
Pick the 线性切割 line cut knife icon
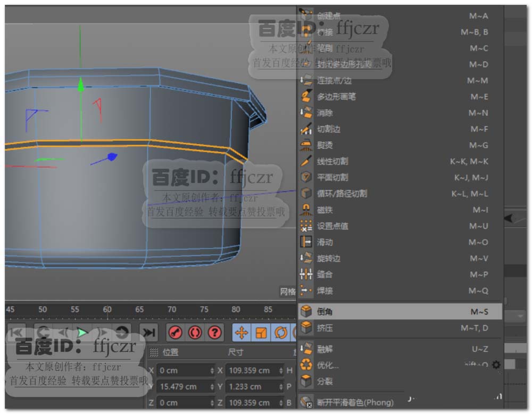pos(306,161)
